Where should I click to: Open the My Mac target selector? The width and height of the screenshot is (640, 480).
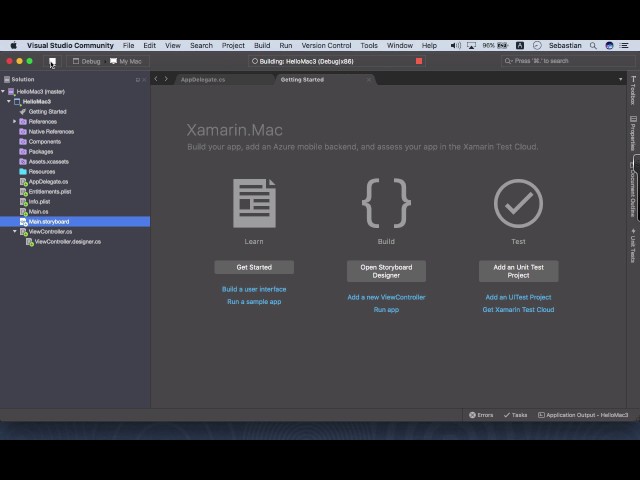click(x=126, y=61)
